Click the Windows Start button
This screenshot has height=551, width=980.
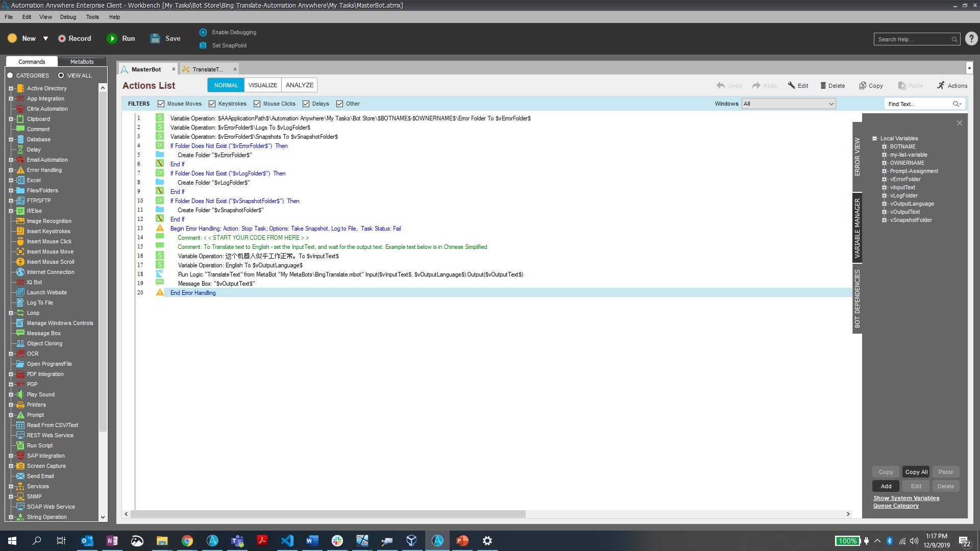tap(12, 541)
